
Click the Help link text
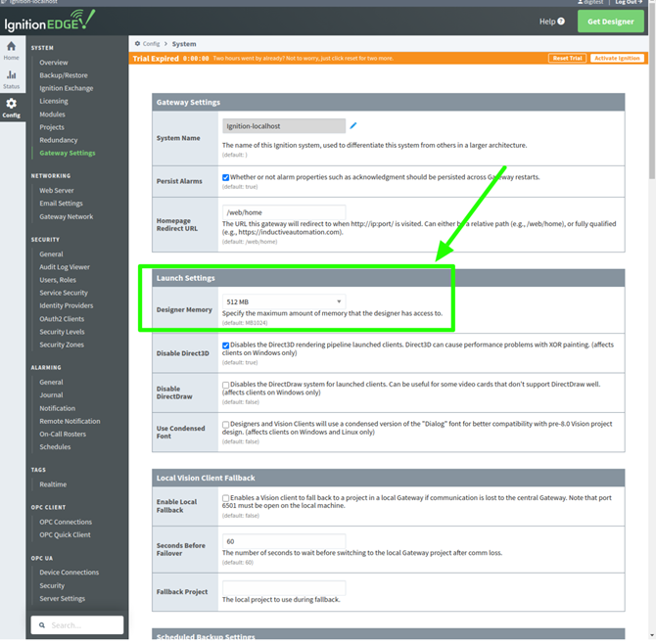click(547, 22)
